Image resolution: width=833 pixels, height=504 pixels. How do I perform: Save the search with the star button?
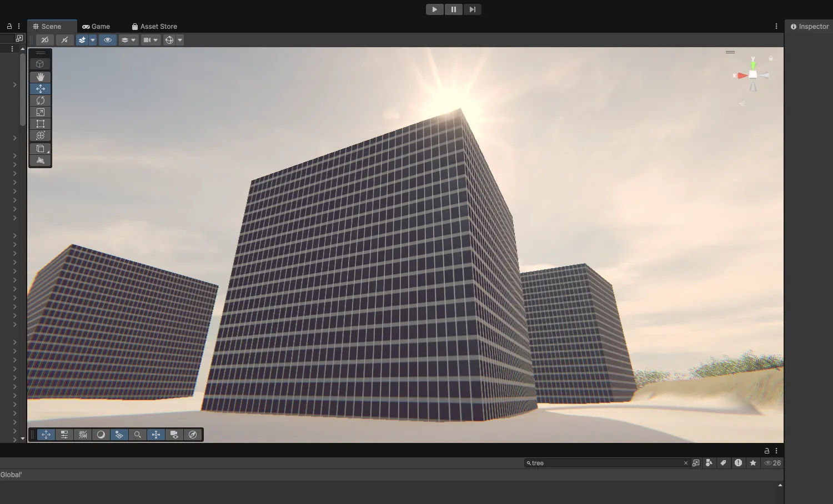[x=753, y=463]
